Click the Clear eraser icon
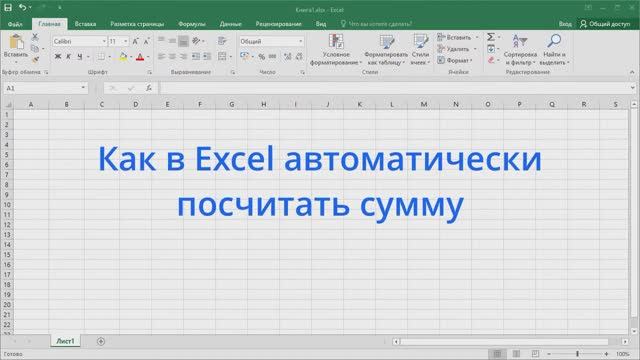The height and width of the screenshot is (360, 640). click(x=491, y=60)
